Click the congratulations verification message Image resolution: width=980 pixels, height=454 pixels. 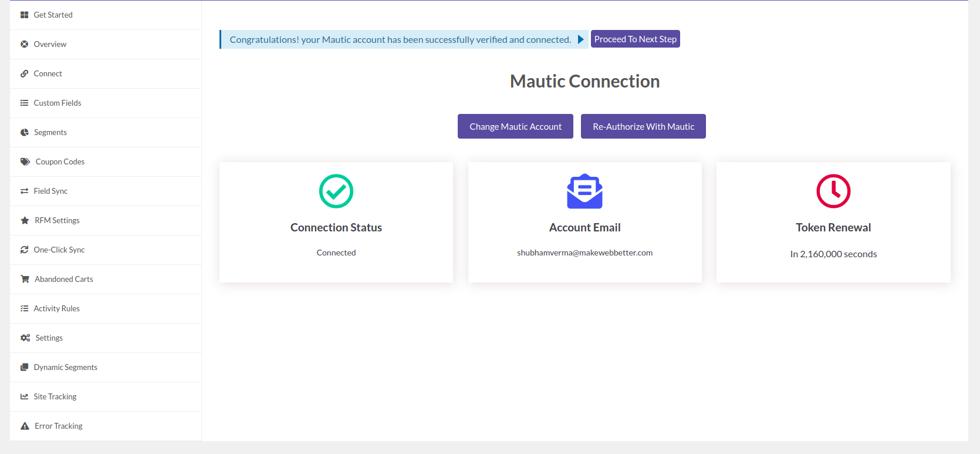tap(400, 39)
